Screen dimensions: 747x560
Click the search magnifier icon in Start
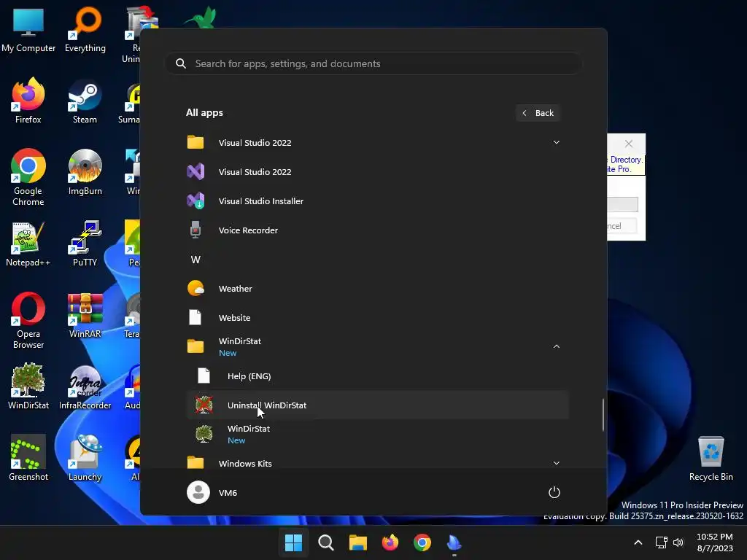(x=181, y=63)
